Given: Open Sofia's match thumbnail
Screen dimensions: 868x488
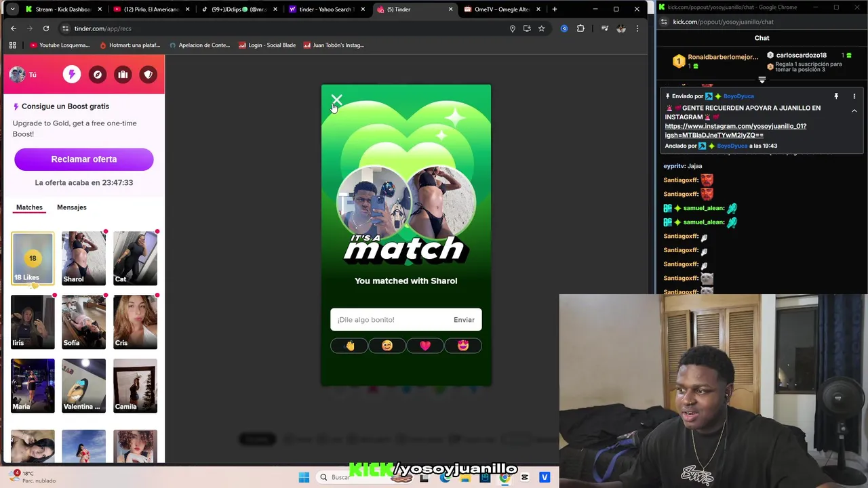Looking at the screenshot, I should (x=84, y=322).
